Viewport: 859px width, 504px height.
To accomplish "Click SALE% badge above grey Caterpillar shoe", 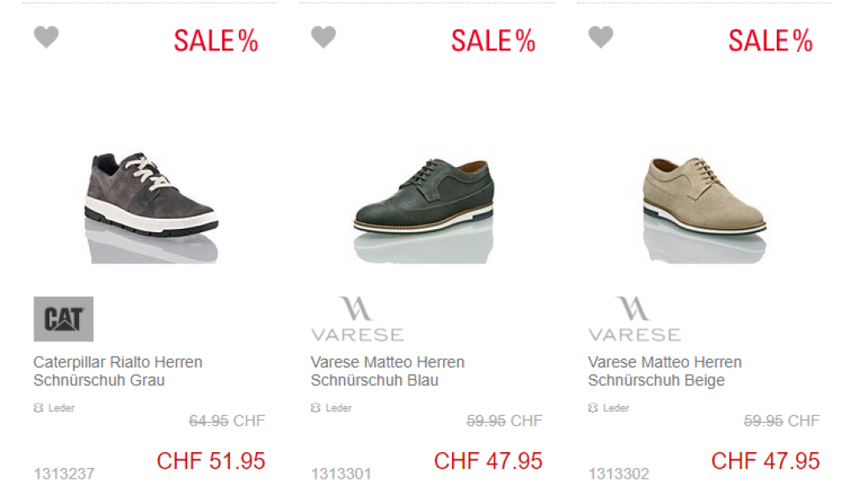I will pos(216,40).
